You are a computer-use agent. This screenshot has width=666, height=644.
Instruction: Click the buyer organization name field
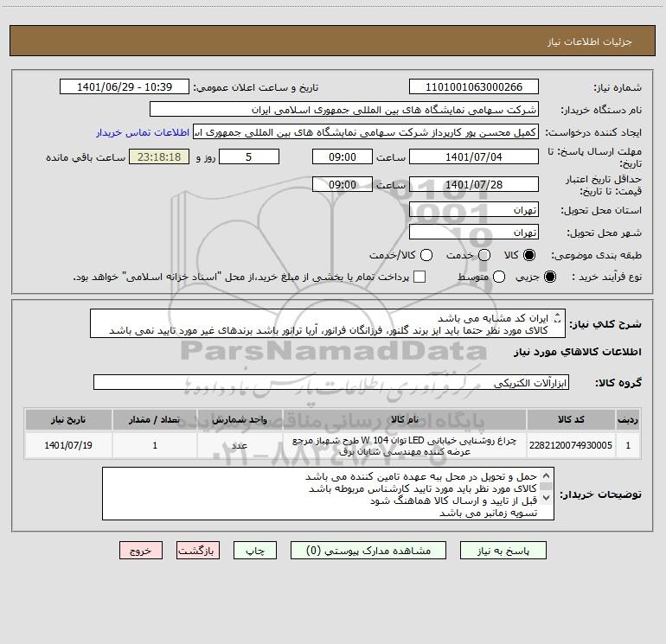coord(344,110)
